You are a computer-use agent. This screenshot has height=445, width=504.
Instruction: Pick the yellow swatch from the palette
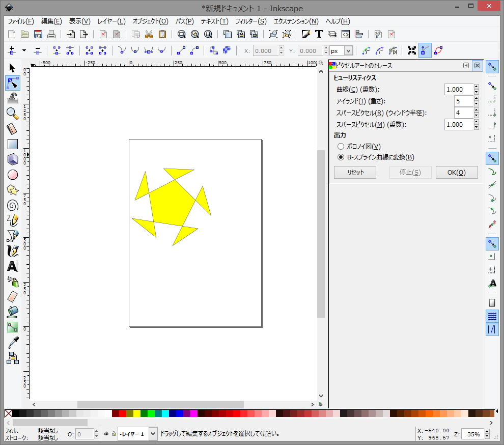(137, 413)
